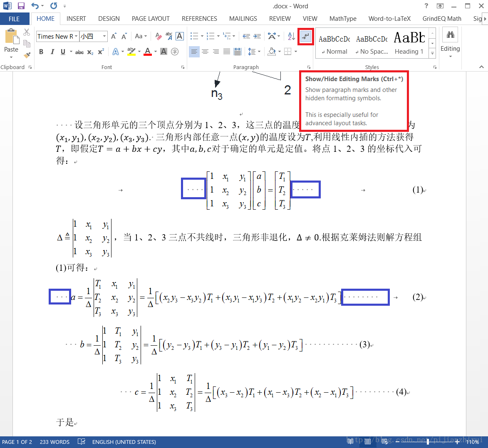
Task: Switch to the INSERT tab
Action: tap(76, 19)
